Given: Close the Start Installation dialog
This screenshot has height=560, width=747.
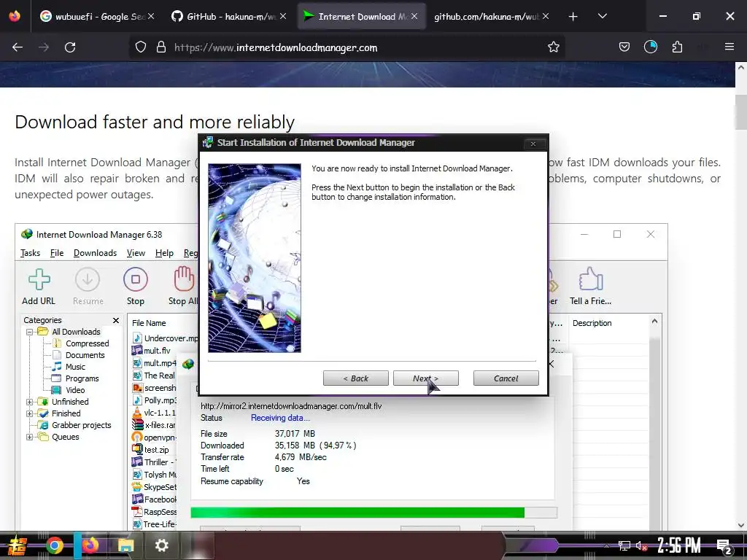Looking at the screenshot, I should [533, 144].
